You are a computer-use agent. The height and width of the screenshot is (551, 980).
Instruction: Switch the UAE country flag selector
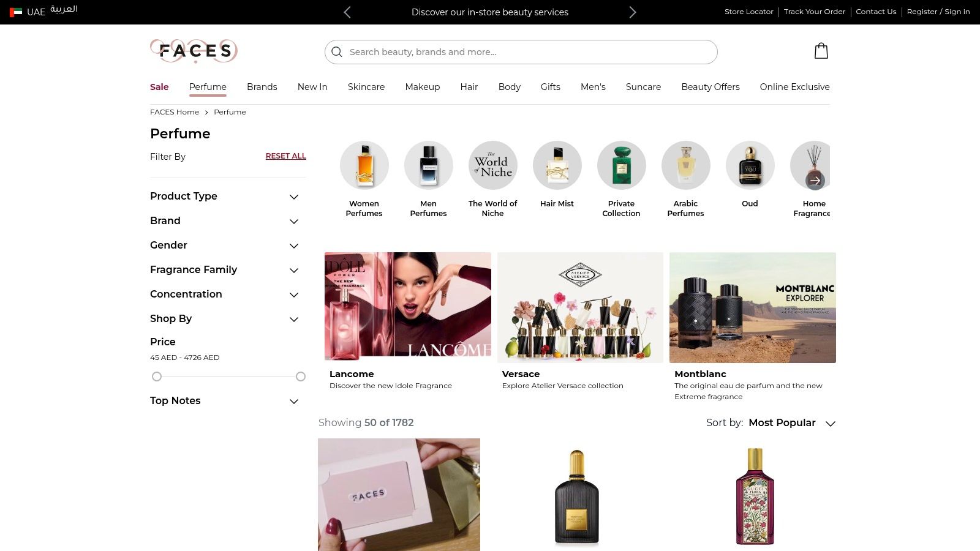pos(16,12)
